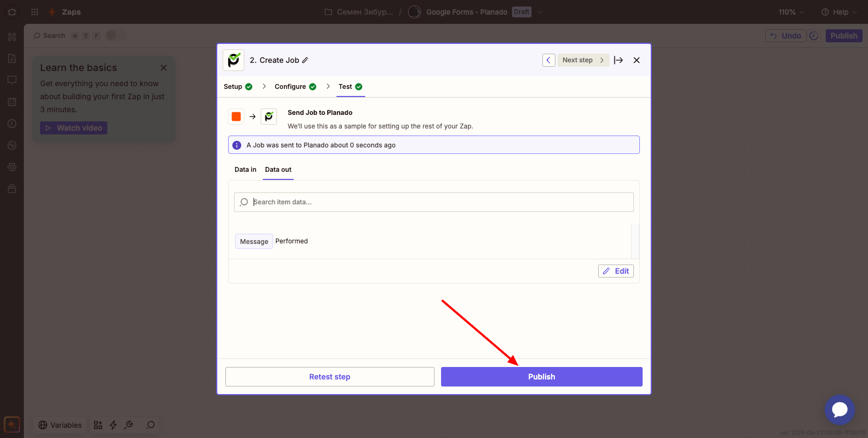Click the Search item data field
The height and width of the screenshot is (438, 868).
point(434,202)
